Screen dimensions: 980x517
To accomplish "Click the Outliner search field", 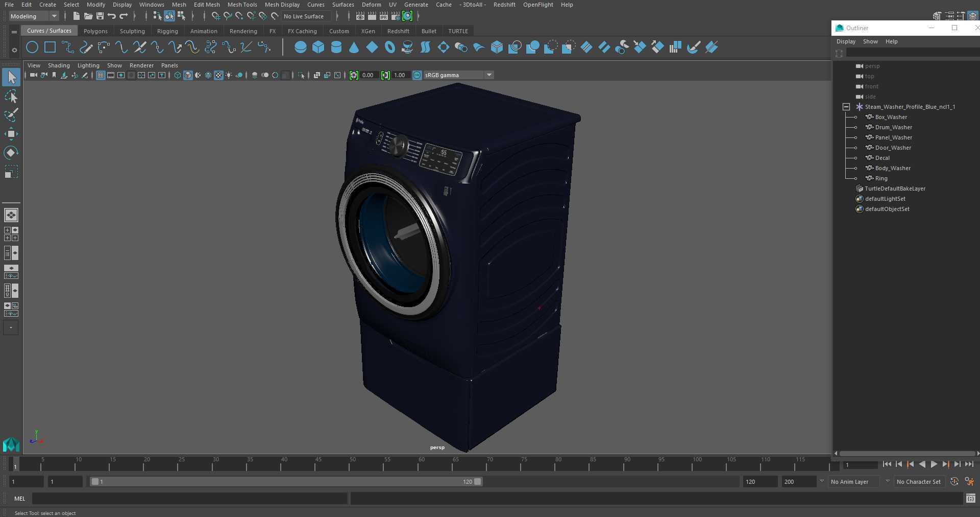I will (912, 53).
